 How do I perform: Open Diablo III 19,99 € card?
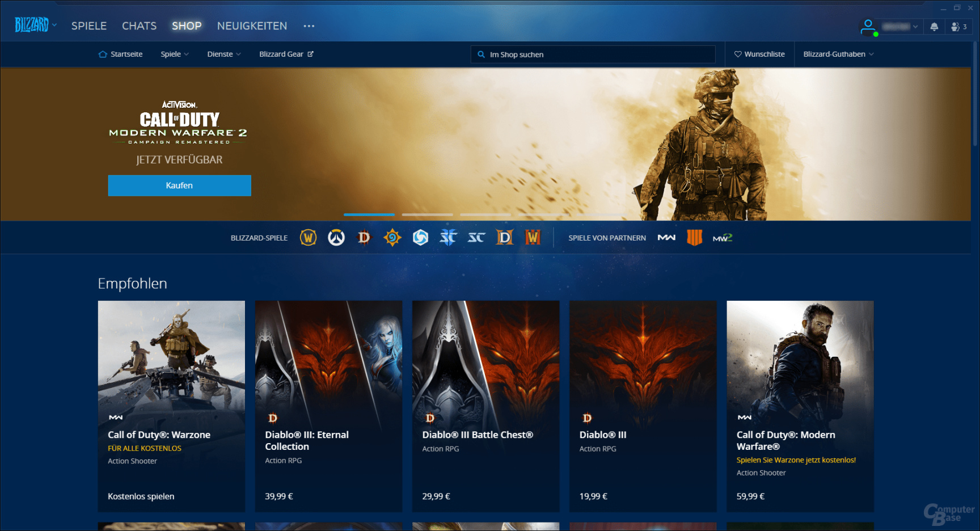(x=643, y=406)
